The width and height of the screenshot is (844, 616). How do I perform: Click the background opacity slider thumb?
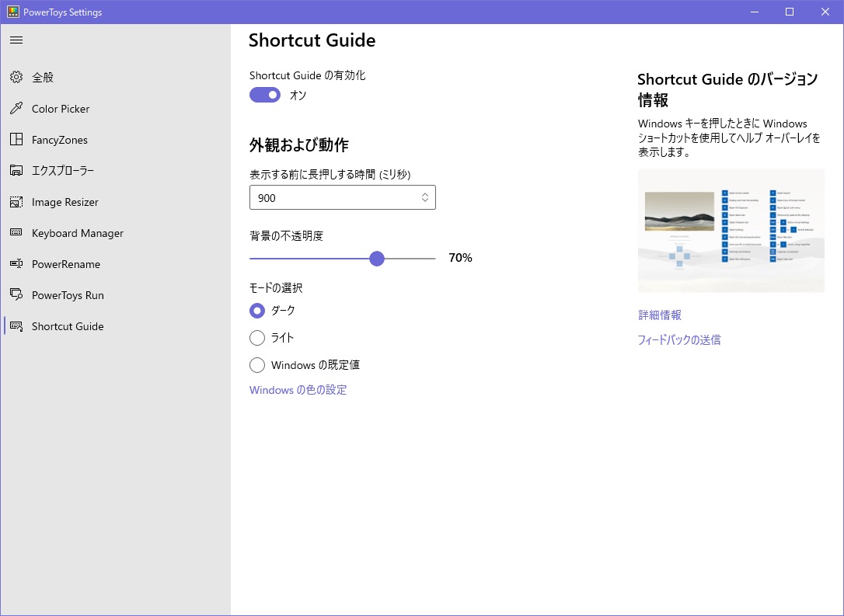[x=377, y=259]
